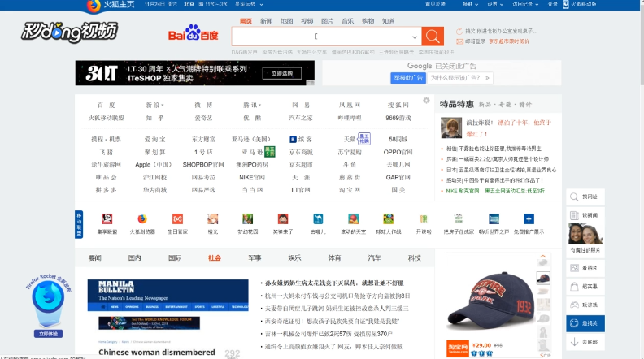Open the 京东商城 link
This screenshot has width=644, height=359.
tap(301, 152)
